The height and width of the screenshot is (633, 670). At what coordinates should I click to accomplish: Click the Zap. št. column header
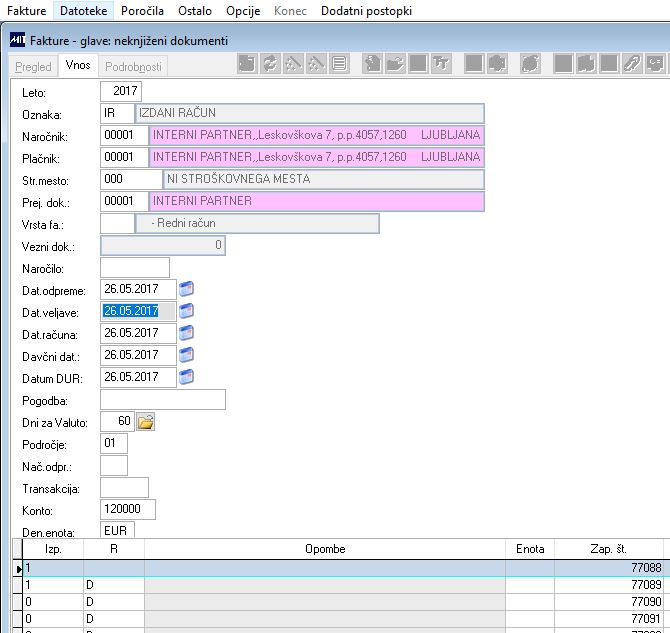pos(608,549)
